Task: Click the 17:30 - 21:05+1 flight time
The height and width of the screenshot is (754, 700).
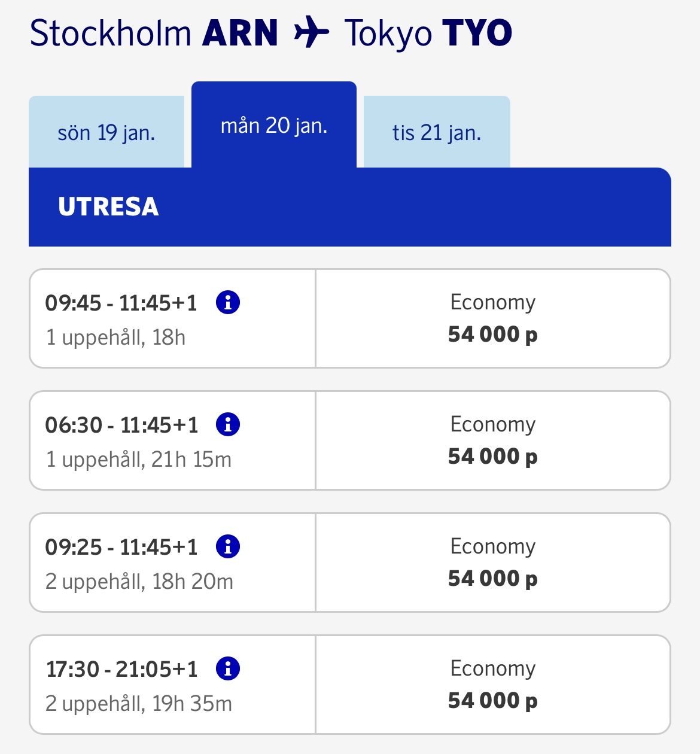Action: (x=121, y=670)
